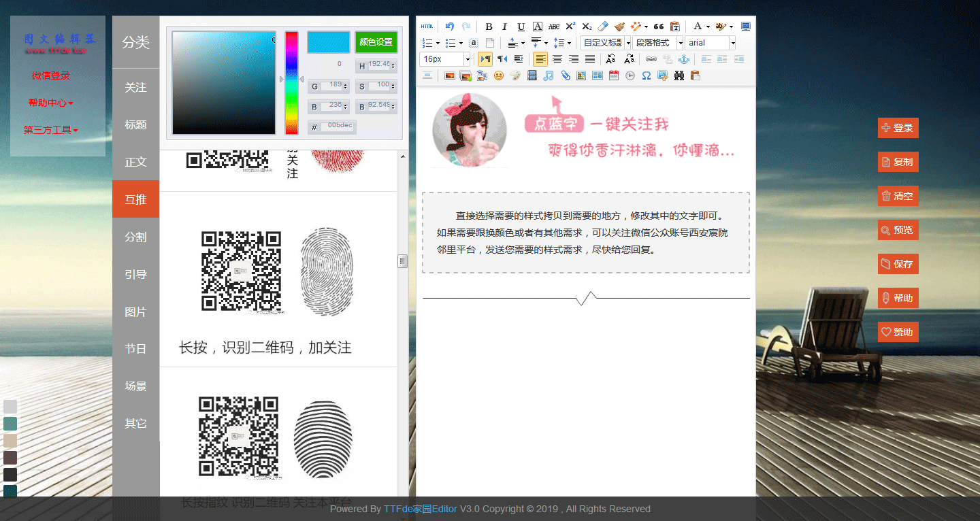Paste as plain text
The width and height of the screenshot is (980, 521).
click(675, 27)
